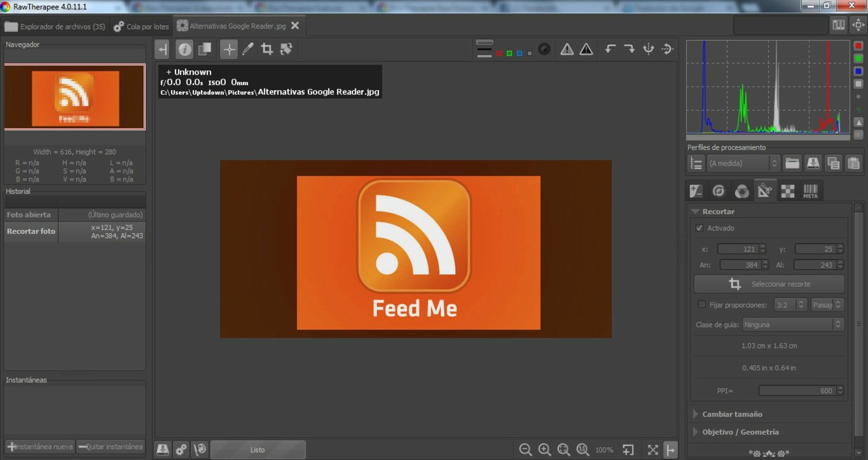The width and height of the screenshot is (868, 460).
Task: Pick white balance with the eyedropper tool
Action: click(247, 49)
